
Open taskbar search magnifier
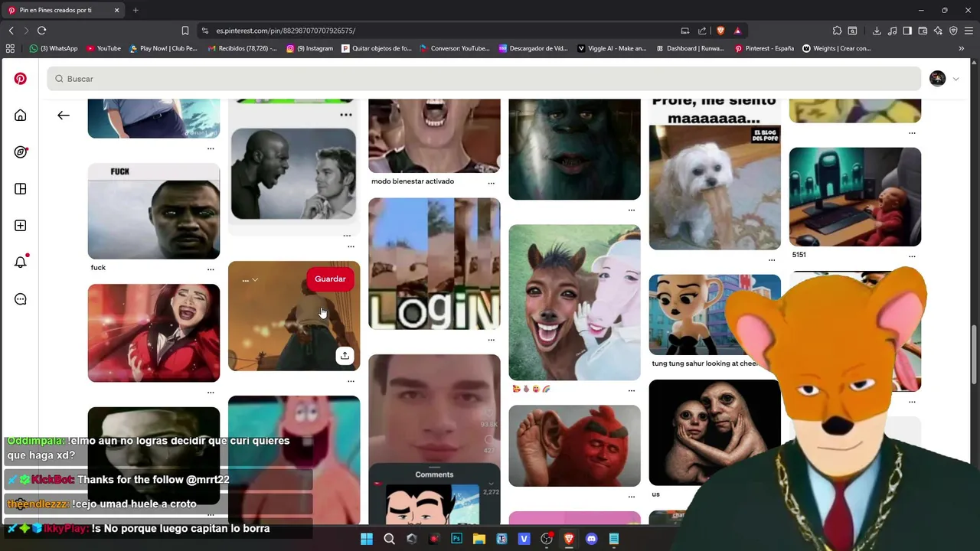point(389,539)
